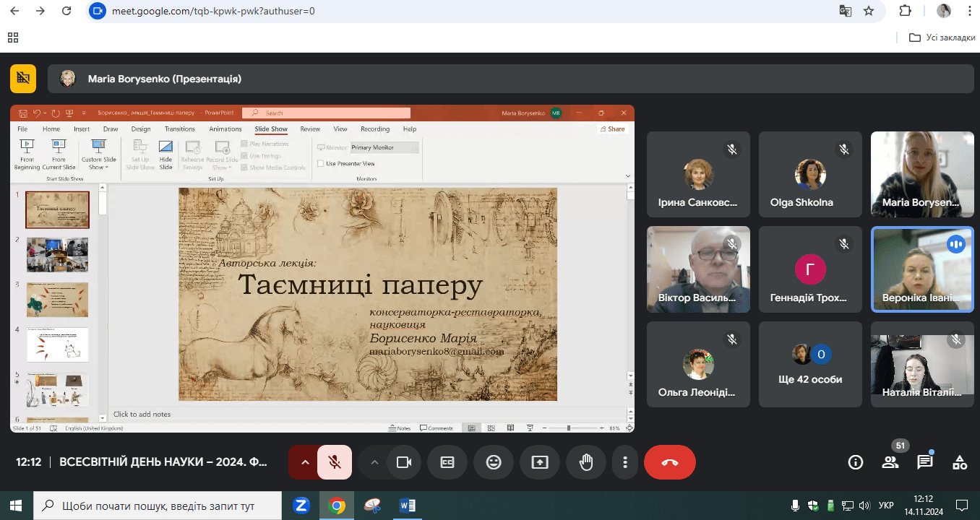Switch to the Home ribbon tab
980x520 pixels.
[x=51, y=129]
